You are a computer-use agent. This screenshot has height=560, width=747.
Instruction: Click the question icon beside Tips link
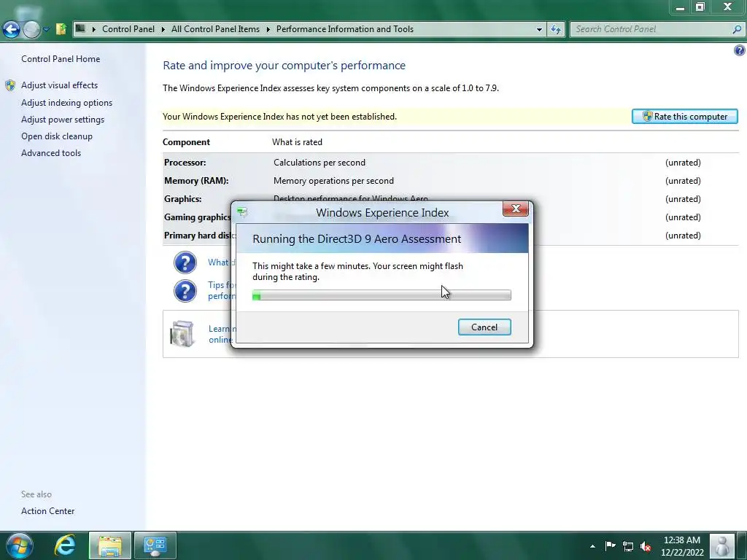point(185,291)
